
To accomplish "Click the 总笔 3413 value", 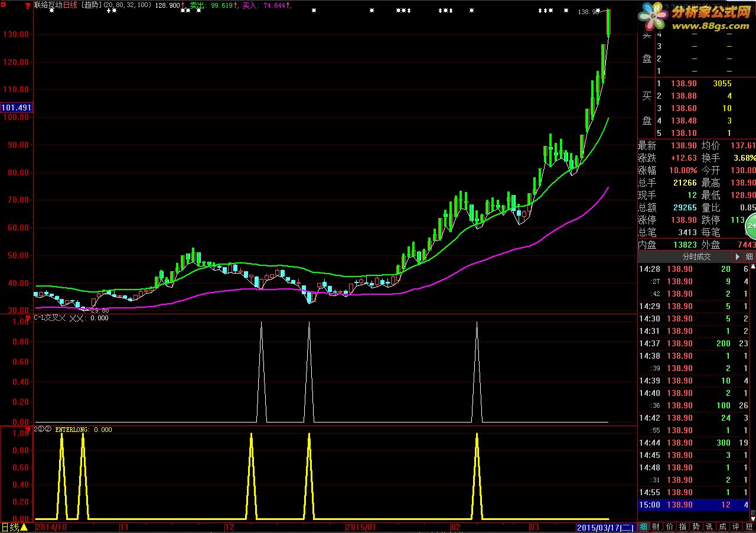I will click(x=686, y=232).
